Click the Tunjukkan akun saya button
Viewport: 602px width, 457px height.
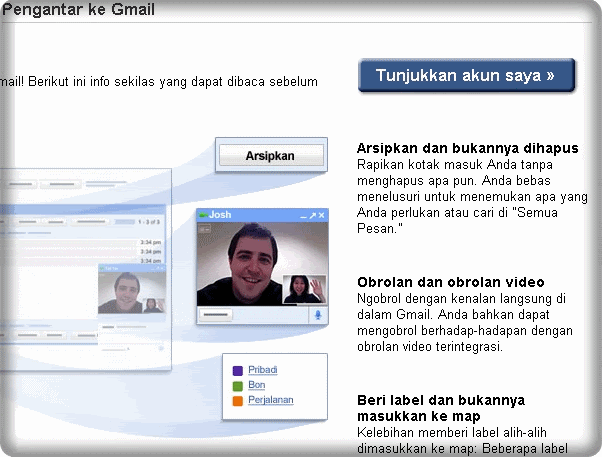tap(466, 75)
